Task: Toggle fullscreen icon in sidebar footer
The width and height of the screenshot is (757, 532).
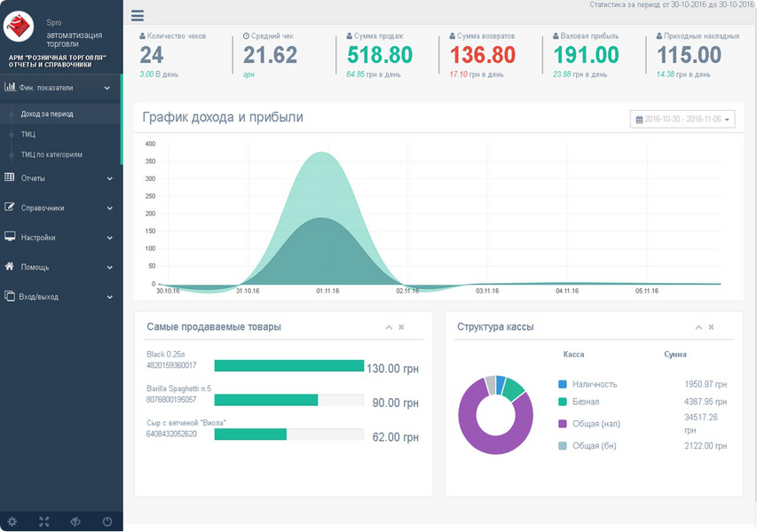Action: coord(44,521)
